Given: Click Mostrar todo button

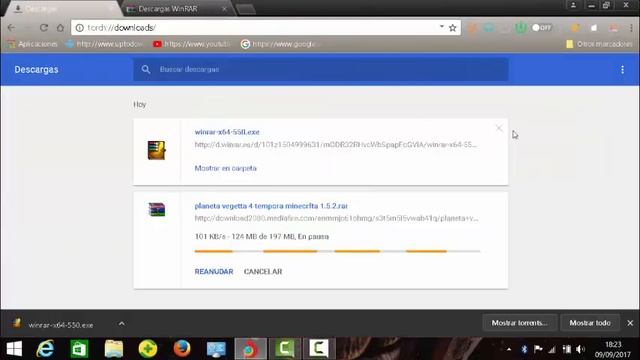Looking at the screenshot, I should pyautogui.click(x=590, y=323).
